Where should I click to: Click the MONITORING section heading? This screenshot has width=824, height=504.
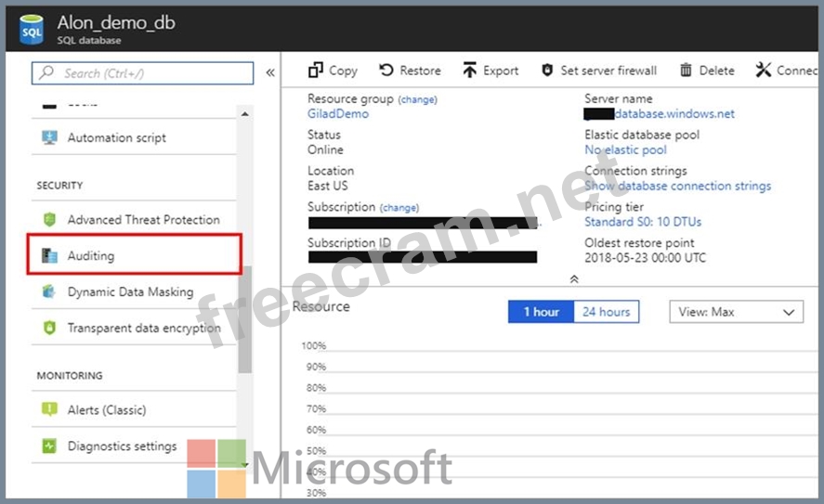pos(70,375)
